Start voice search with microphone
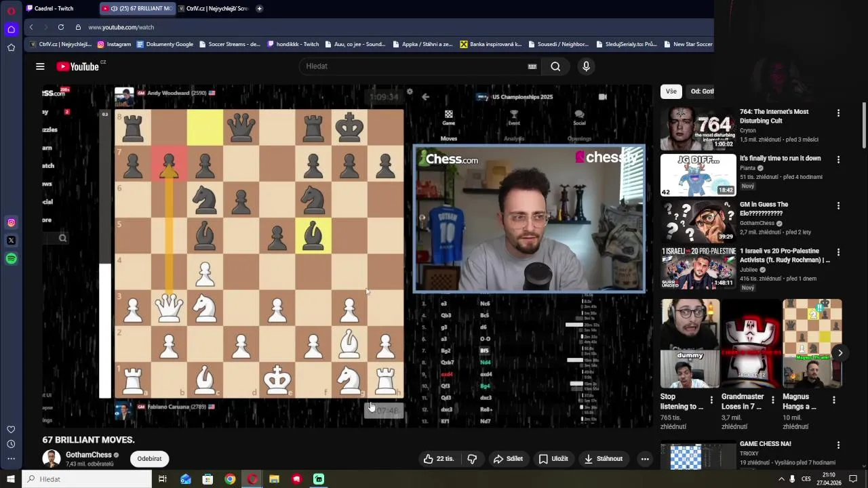The width and height of the screenshot is (868, 488). point(586,66)
